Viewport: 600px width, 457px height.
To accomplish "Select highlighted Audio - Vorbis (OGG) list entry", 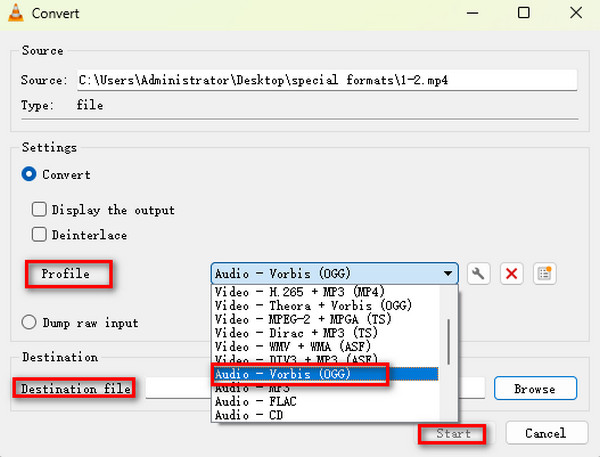I will point(325,374).
